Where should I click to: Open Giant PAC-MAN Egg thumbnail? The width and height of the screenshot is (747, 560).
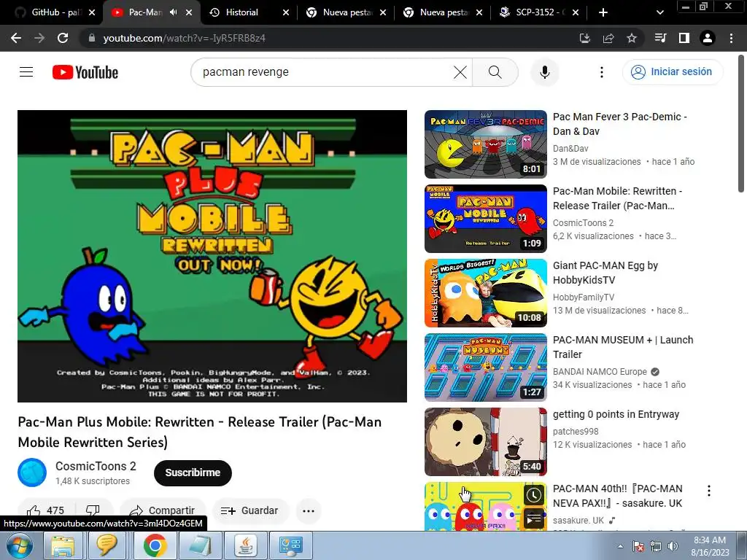click(x=485, y=293)
